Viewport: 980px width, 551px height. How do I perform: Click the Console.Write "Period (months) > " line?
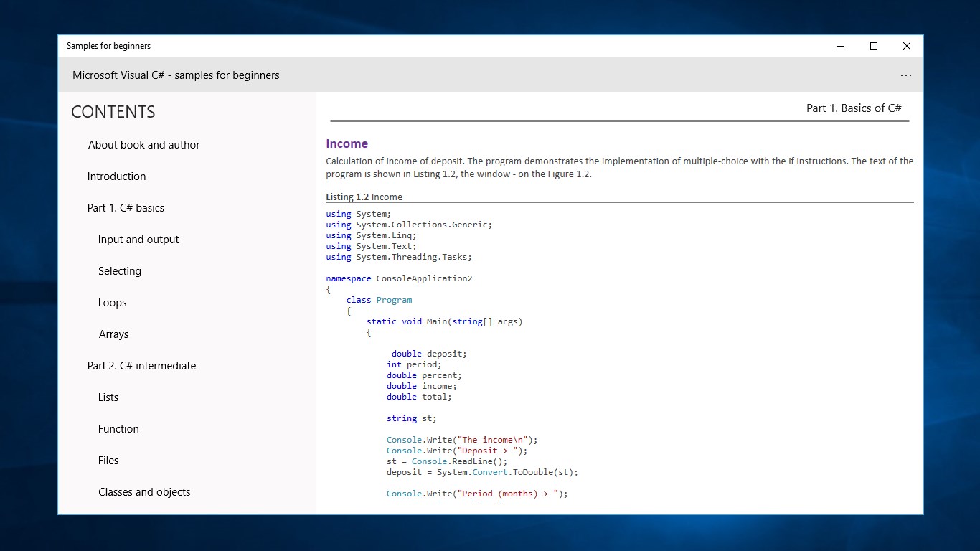pos(477,494)
